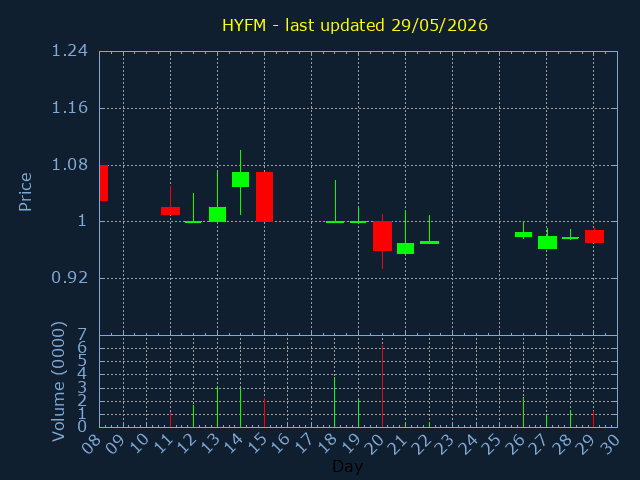Select the green candlestick on day 26
Viewport: 640px width, 480px height.
tap(523, 234)
